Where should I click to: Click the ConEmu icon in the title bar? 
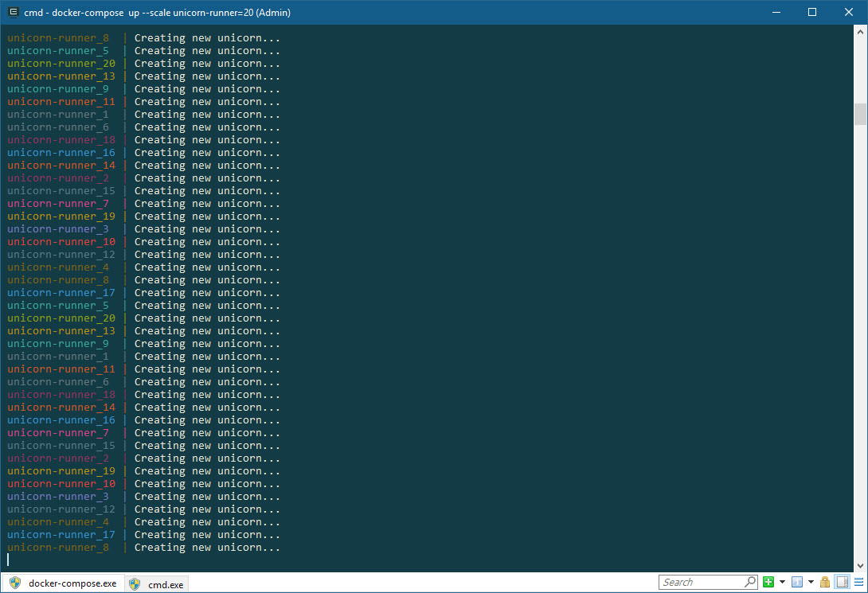point(13,12)
